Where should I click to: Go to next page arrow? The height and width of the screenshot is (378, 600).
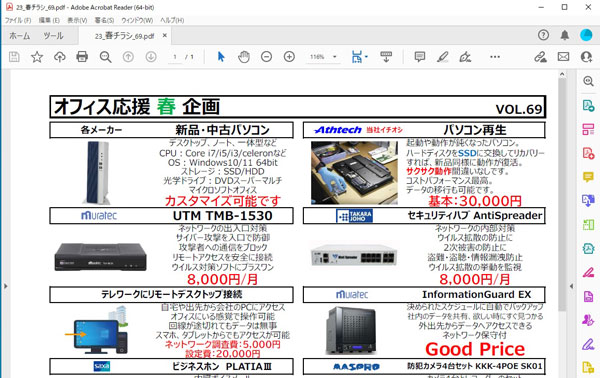(151, 57)
